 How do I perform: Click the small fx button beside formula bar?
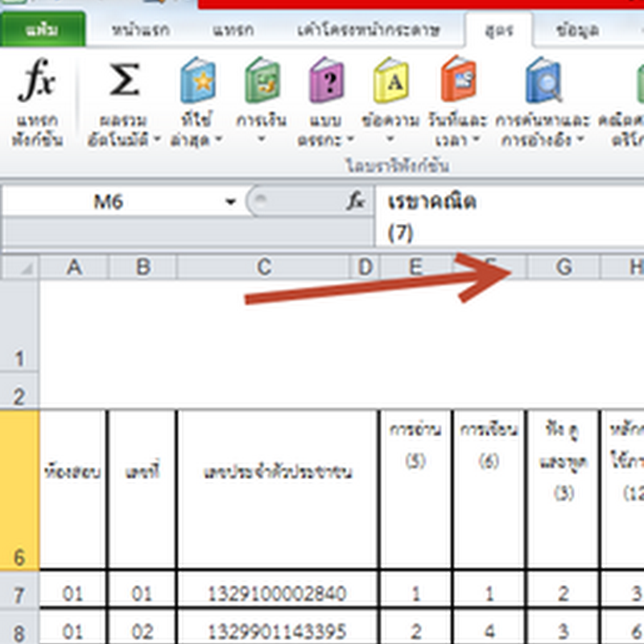click(356, 202)
